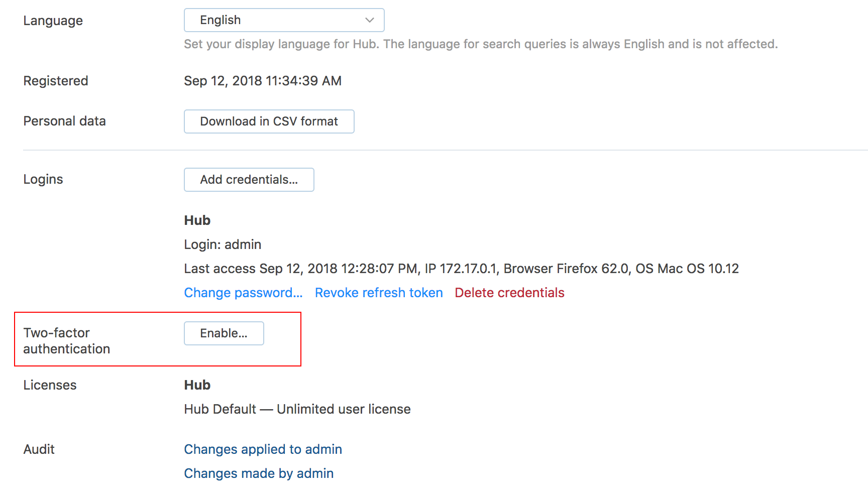Open the Language dropdown showing English
868x499 pixels.
point(284,20)
